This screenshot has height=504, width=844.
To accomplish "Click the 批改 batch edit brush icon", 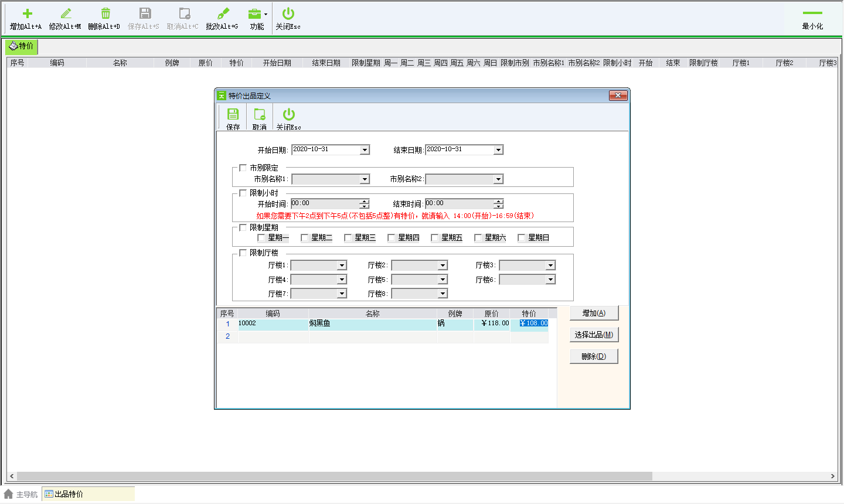I will [x=223, y=13].
